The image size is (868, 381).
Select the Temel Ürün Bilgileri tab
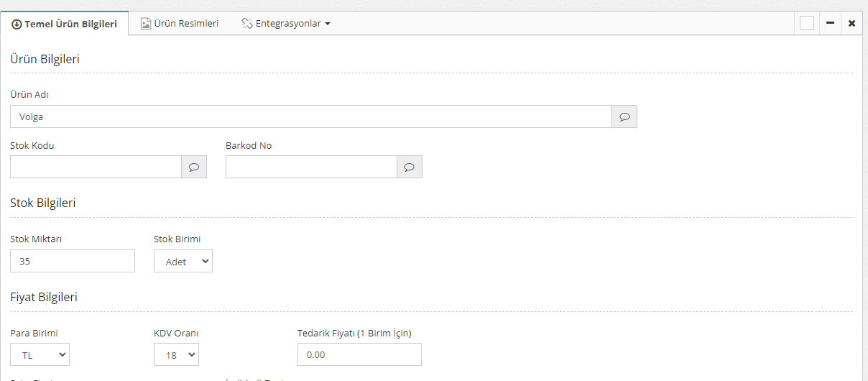(x=70, y=24)
